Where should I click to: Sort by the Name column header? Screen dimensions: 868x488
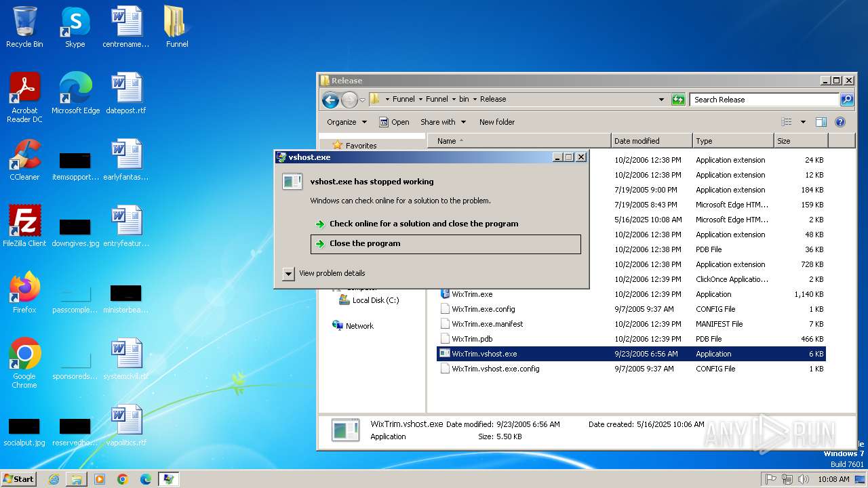point(519,141)
